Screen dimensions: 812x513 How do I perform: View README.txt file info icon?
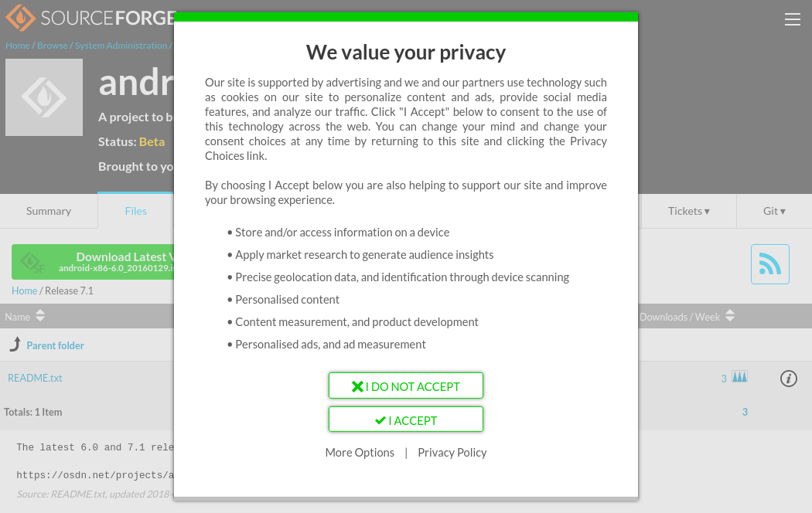coord(788,379)
